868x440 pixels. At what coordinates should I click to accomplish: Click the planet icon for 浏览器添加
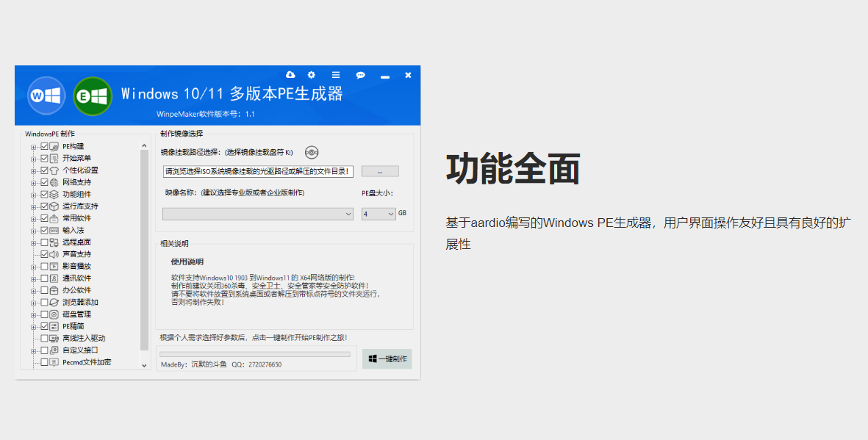coord(54,303)
